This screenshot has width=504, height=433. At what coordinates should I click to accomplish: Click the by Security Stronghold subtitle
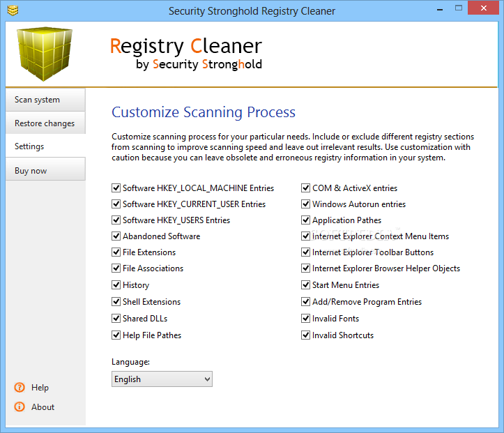pyautogui.click(x=199, y=64)
